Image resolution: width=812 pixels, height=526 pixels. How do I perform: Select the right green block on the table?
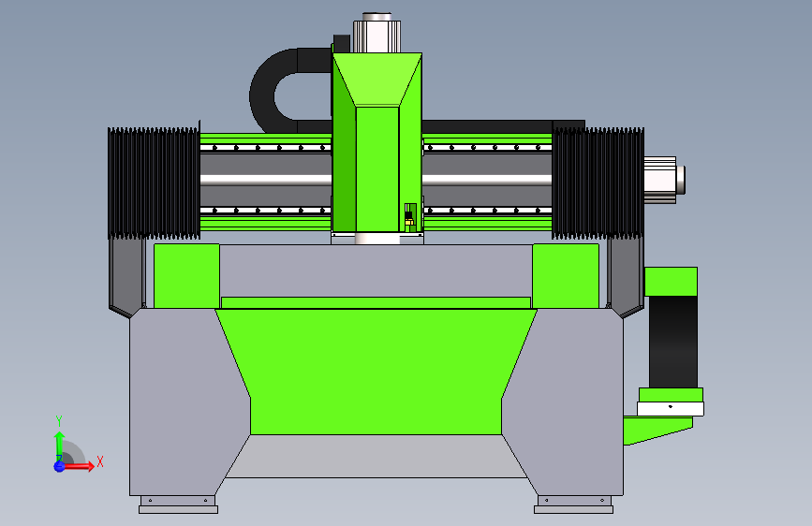click(x=566, y=276)
